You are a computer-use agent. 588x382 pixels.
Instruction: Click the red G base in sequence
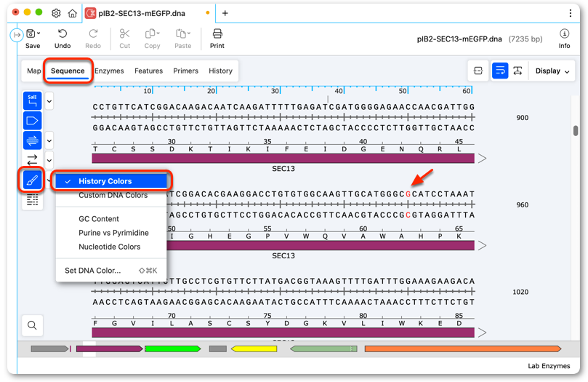[x=408, y=194]
